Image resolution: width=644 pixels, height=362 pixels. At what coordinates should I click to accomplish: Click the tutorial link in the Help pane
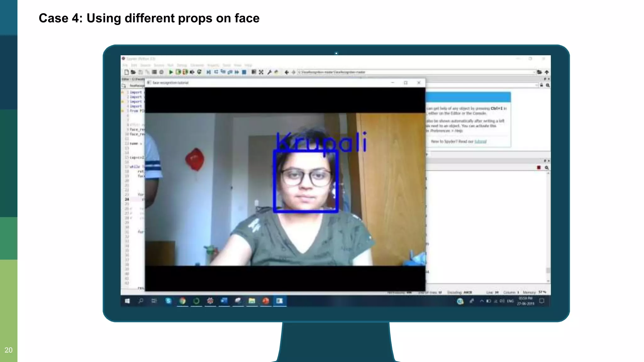coord(480,141)
